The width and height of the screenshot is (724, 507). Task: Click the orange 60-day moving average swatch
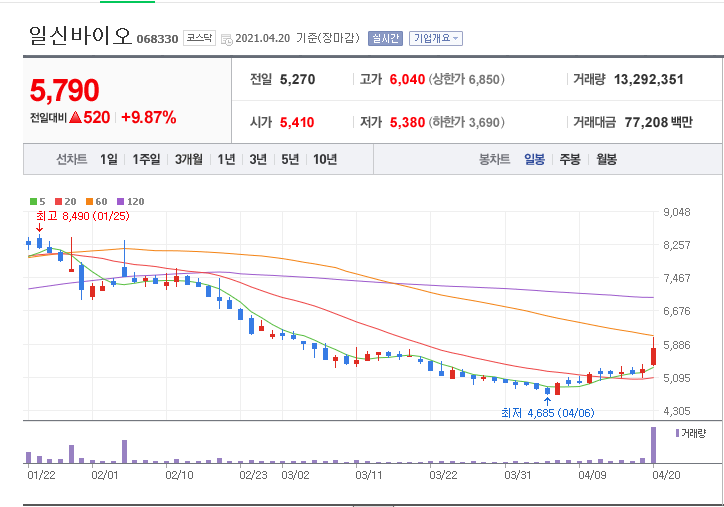[x=90, y=201]
